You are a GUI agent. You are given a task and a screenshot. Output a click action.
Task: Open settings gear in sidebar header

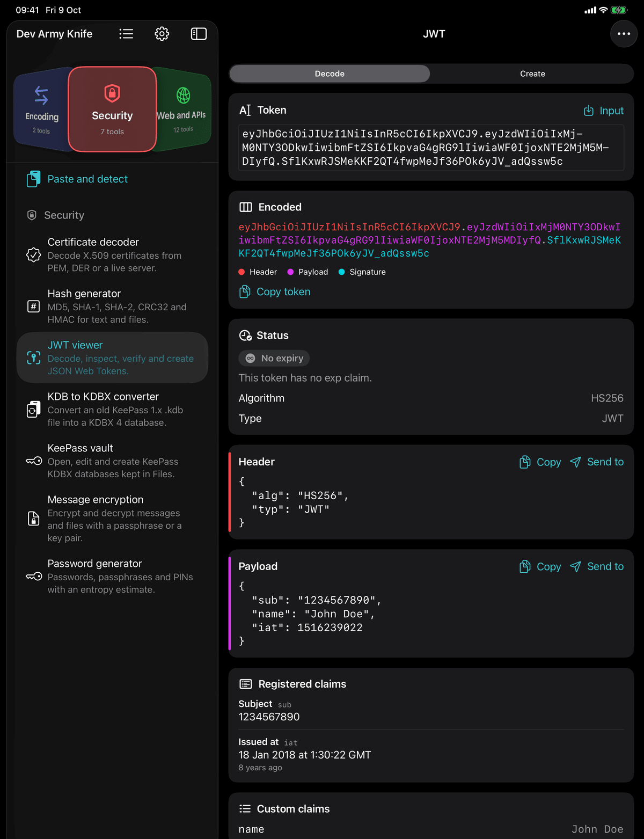pos(162,34)
